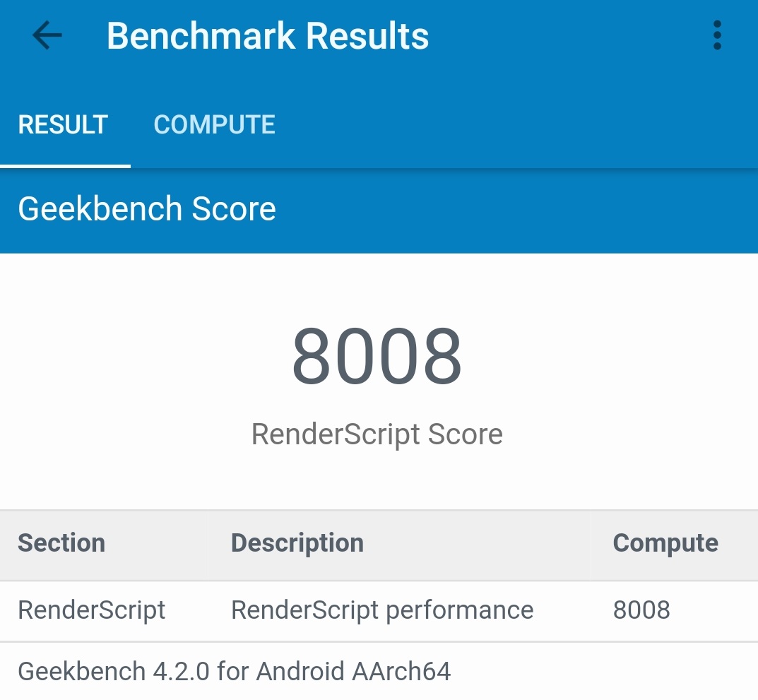758x700 pixels.
Task: Select the RenderScript section cell
Action: (92, 610)
